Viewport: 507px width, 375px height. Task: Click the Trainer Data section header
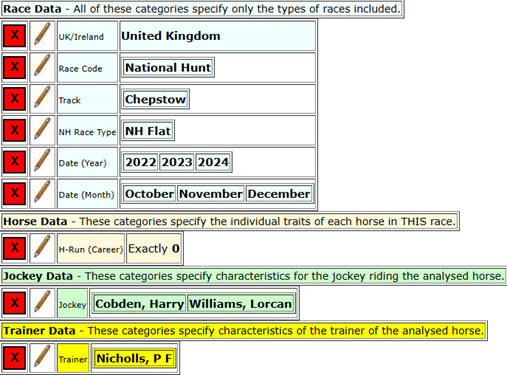pyautogui.click(x=244, y=331)
